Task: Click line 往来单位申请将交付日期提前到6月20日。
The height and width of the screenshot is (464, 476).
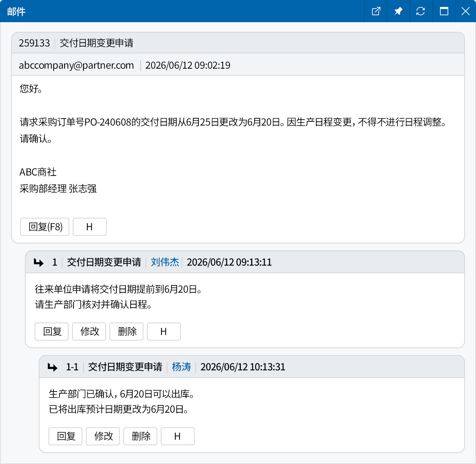Action: pyautogui.click(x=119, y=289)
